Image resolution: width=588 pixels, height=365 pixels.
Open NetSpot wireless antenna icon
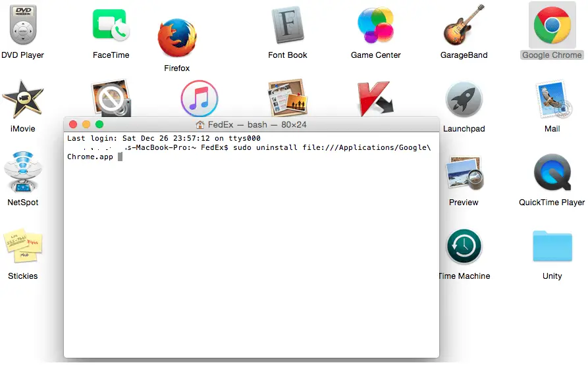pos(23,172)
